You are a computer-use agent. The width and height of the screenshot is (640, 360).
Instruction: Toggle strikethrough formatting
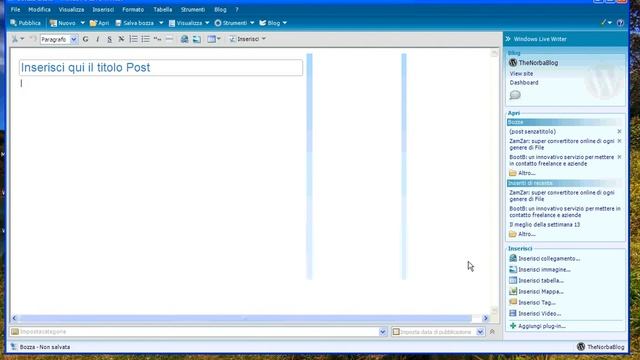click(x=121, y=39)
